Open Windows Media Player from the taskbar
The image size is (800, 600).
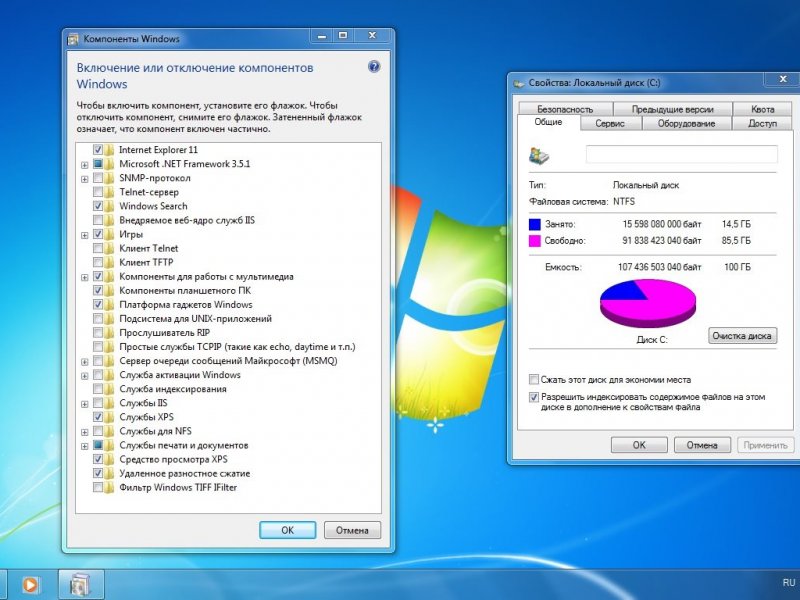(x=30, y=585)
